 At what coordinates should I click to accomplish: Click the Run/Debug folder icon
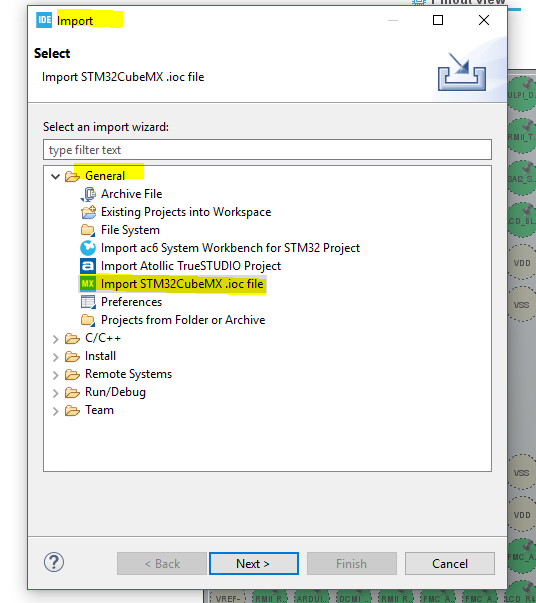pyautogui.click(x=72, y=393)
